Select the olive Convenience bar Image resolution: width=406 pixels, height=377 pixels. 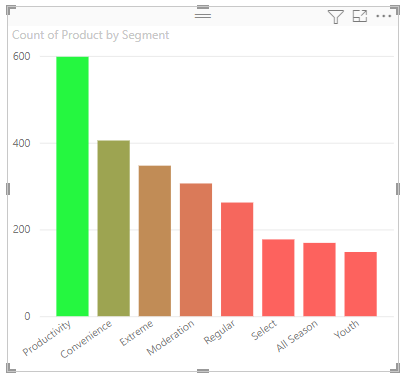114,228
